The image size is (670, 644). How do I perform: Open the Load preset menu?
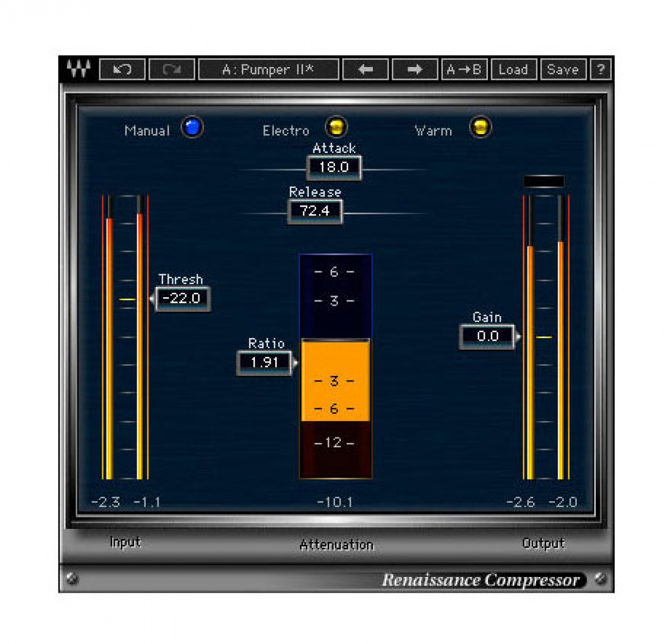(514, 69)
